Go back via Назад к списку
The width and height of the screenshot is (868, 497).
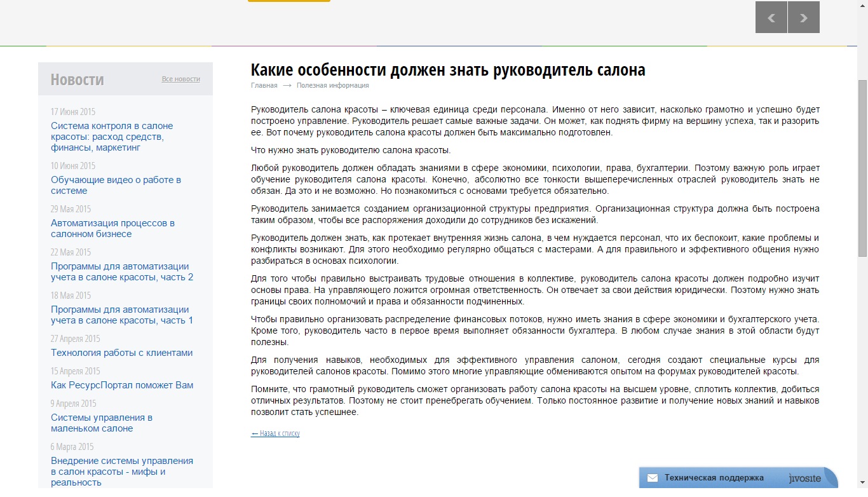(275, 433)
